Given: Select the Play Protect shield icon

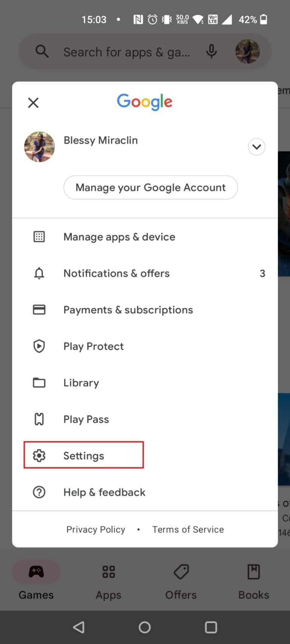Looking at the screenshot, I should [x=39, y=346].
